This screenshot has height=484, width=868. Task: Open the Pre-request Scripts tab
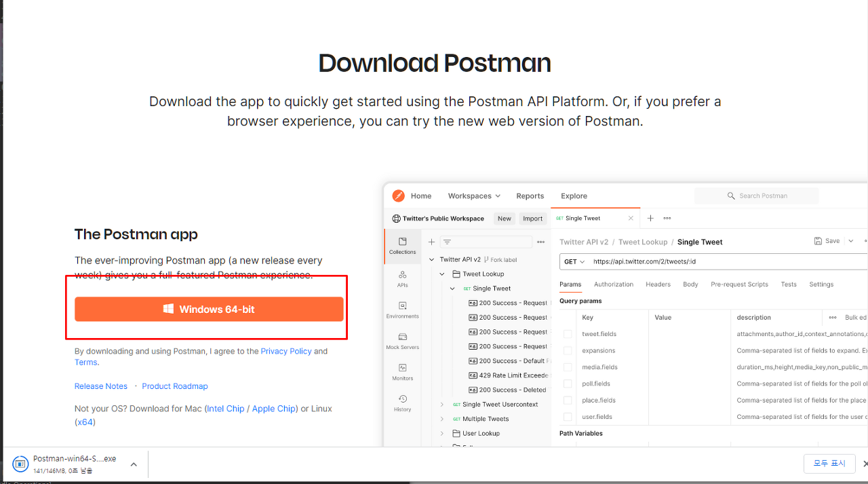(x=739, y=284)
